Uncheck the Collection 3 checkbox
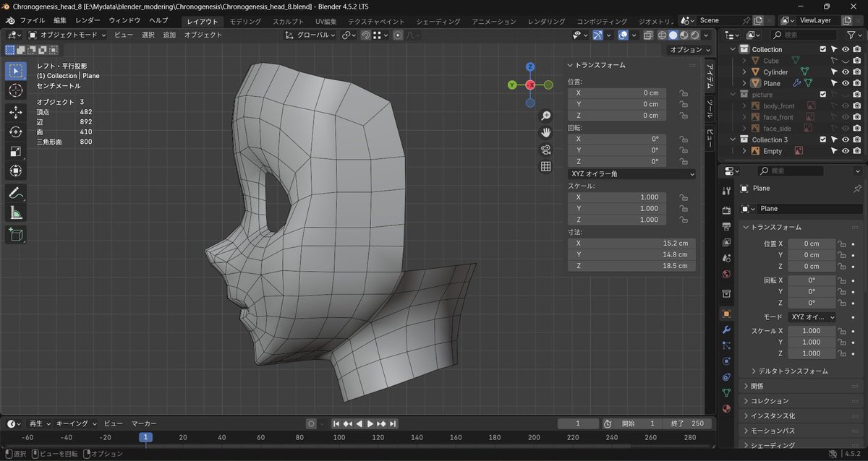Screen dimensions: 868x461 tap(822, 139)
